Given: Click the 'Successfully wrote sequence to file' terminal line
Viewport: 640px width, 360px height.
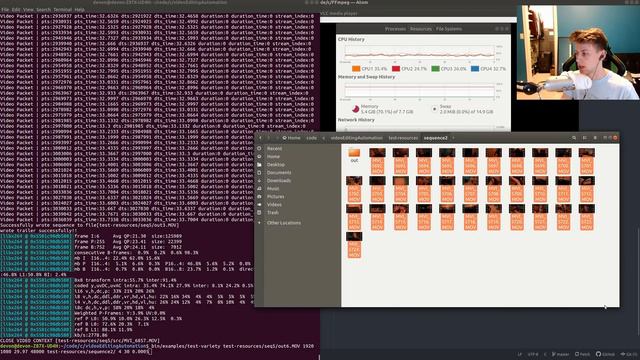Looking at the screenshot, I should 90,225.
